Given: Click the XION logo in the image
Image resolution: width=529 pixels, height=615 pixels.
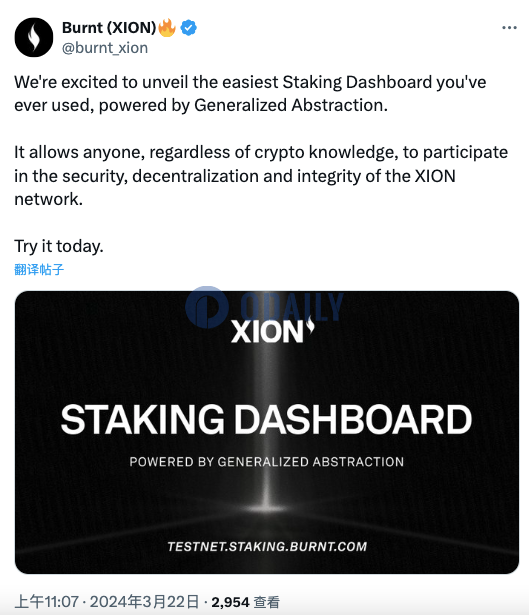Looking at the screenshot, I should 272,330.
